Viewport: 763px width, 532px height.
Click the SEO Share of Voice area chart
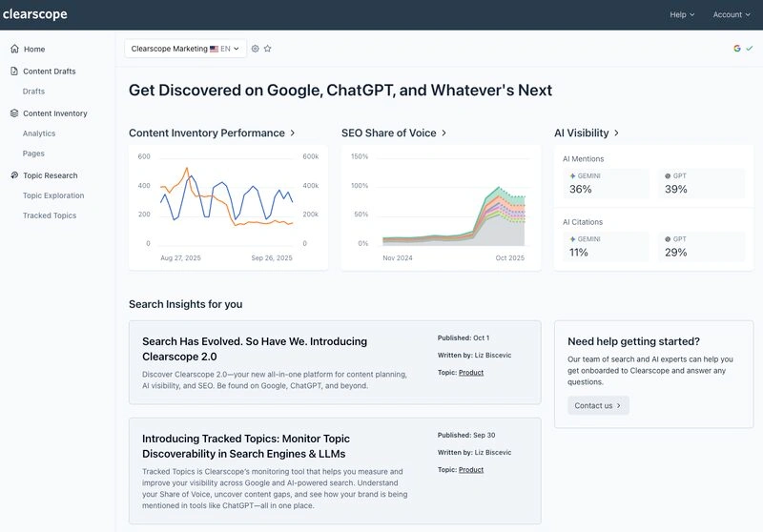click(x=441, y=207)
